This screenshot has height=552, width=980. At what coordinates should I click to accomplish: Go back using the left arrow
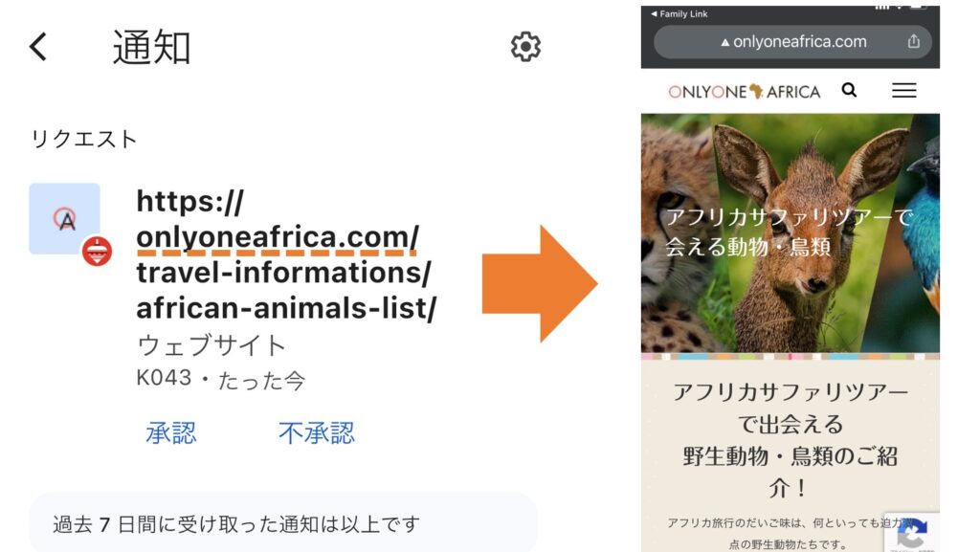[x=38, y=47]
